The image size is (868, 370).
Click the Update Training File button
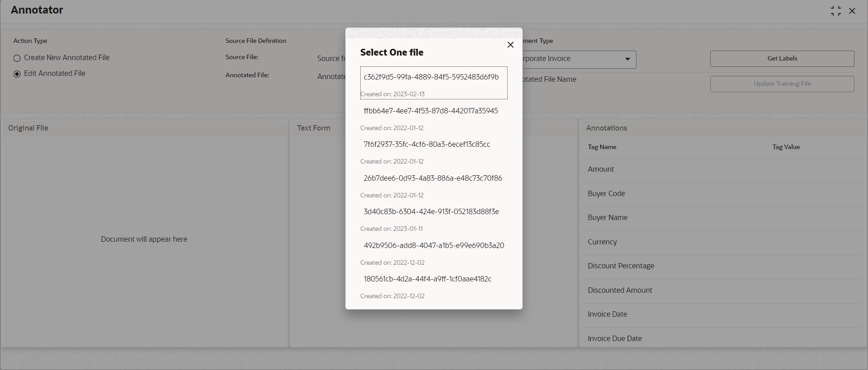coord(782,84)
